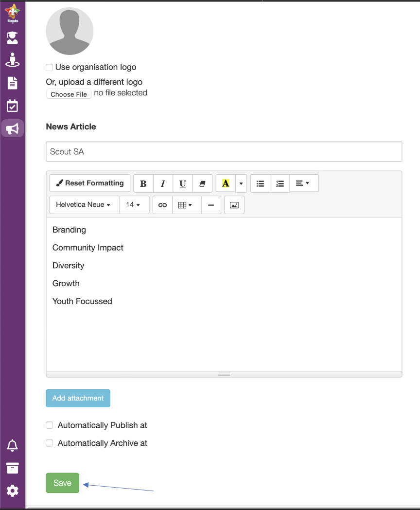Apply the yellow highlight text color
The width and height of the screenshot is (420, 510).
226,183
